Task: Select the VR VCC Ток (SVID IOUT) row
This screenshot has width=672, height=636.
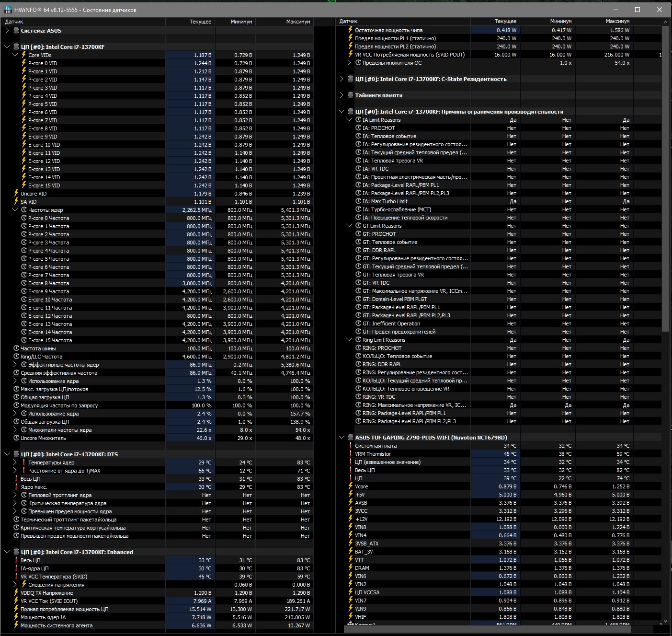Action: 158,601
